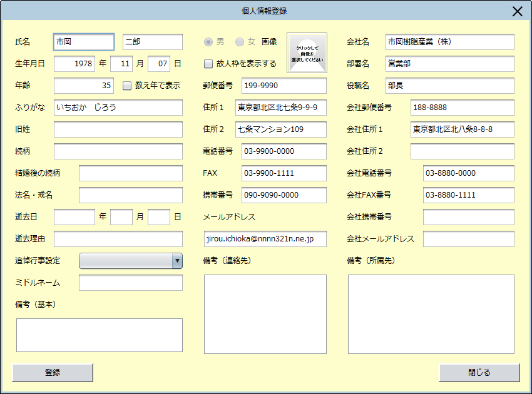
Task: Click the 会社電話番号 field 03-8880-0000
Action: pos(469,173)
